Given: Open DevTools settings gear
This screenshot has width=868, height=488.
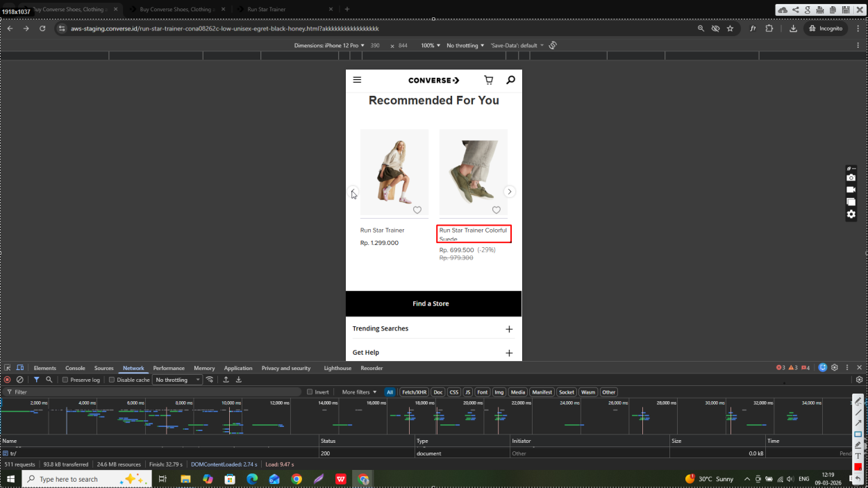Looking at the screenshot, I should 835,367.
